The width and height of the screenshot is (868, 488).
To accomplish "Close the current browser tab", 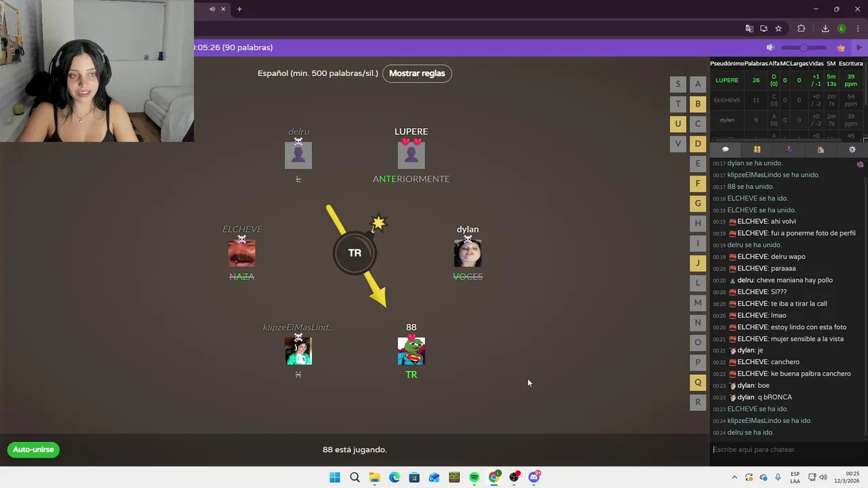I will (223, 9).
